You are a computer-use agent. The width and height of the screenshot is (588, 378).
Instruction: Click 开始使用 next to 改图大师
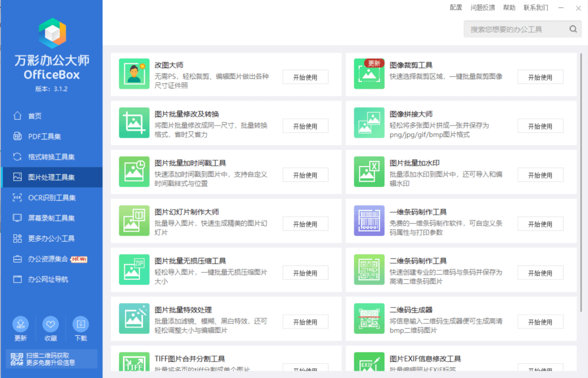(x=305, y=77)
